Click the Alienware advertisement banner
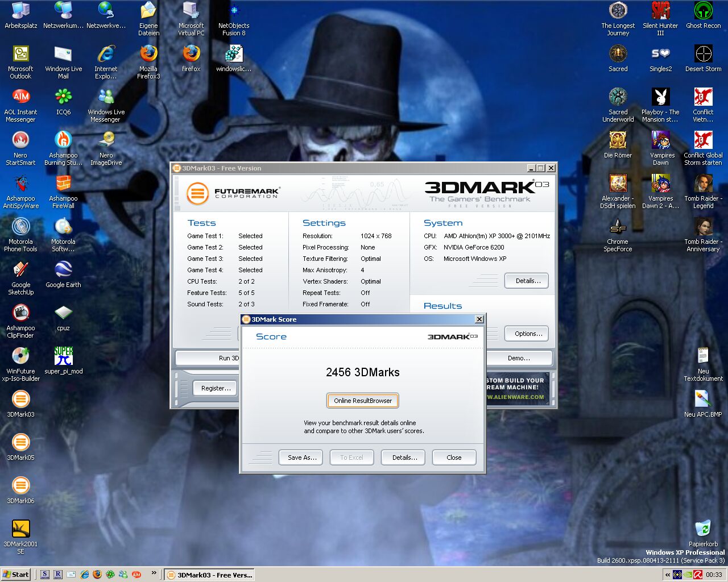728x582 pixels. tap(517, 389)
